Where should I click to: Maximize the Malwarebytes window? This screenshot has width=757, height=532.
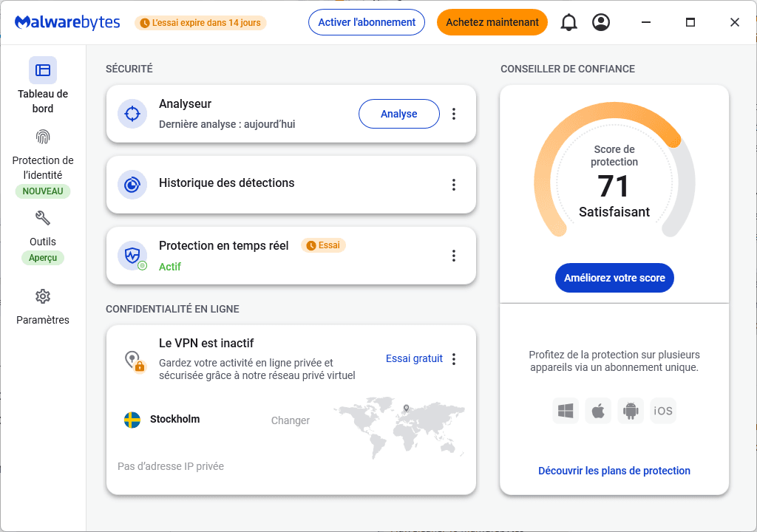click(690, 22)
